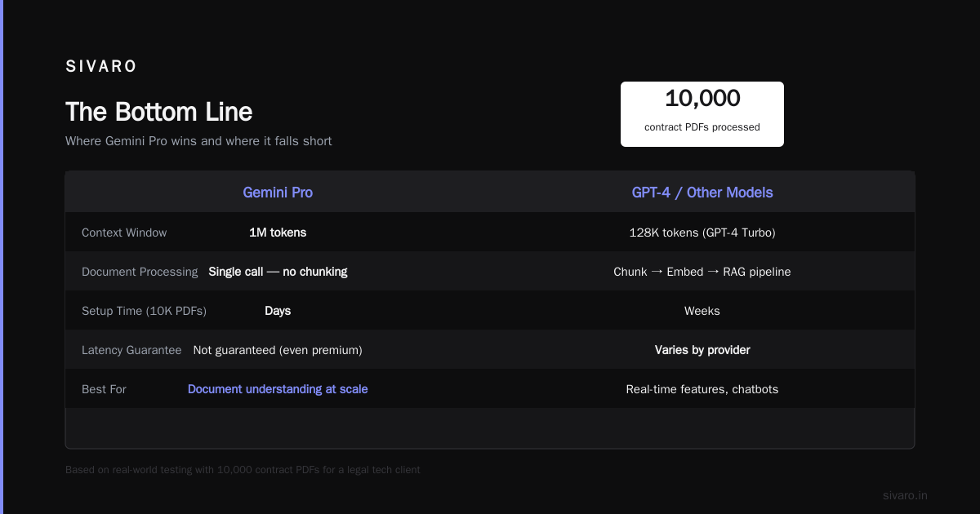Select the "The Bottom Line" heading
The width and height of the screenshot is (980, 514).
(x=159, y=112)
